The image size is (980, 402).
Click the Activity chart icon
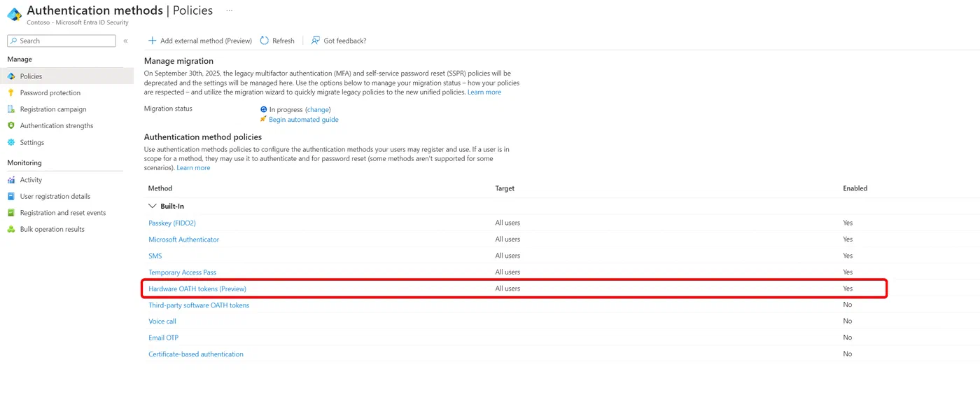11,180
